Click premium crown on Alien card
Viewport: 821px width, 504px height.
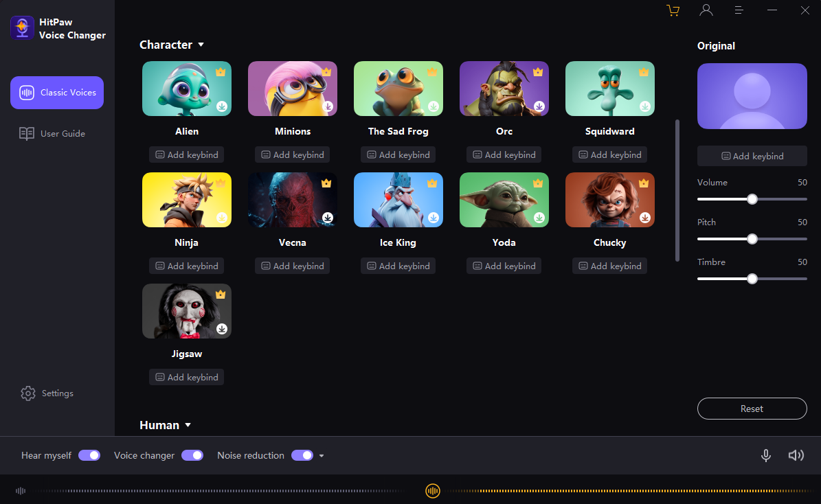[x=221, y=71]
